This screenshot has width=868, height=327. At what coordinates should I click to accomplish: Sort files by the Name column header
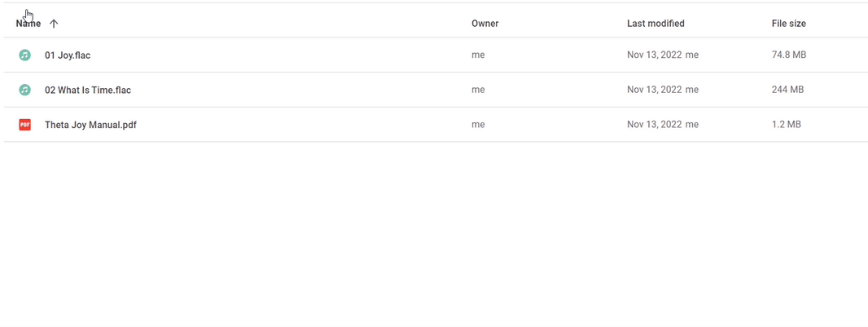pos(28,24)
